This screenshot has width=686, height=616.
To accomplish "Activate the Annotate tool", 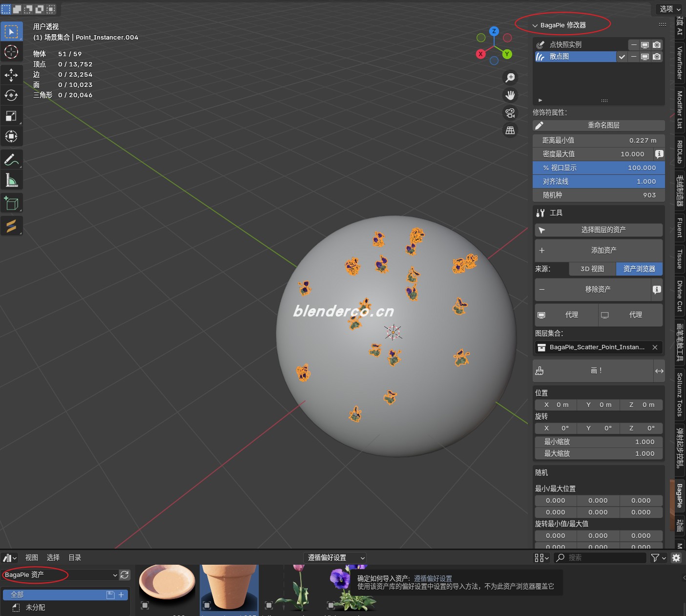I will pyautogui.click(x=11, y=159).
